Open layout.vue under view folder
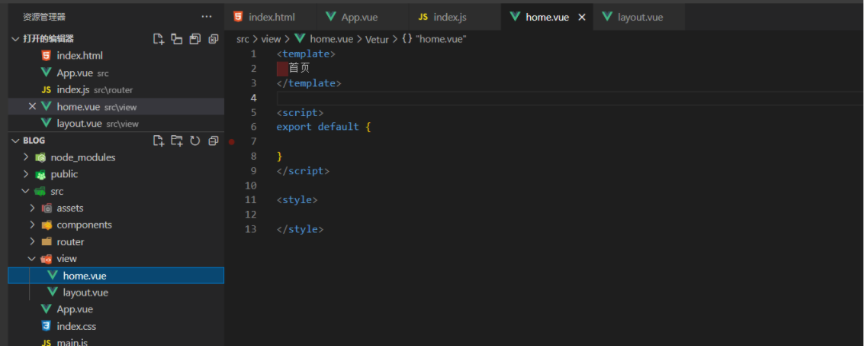Image resolution: width=868 pixels, height=346 pixels. click(x=116, y=293)
